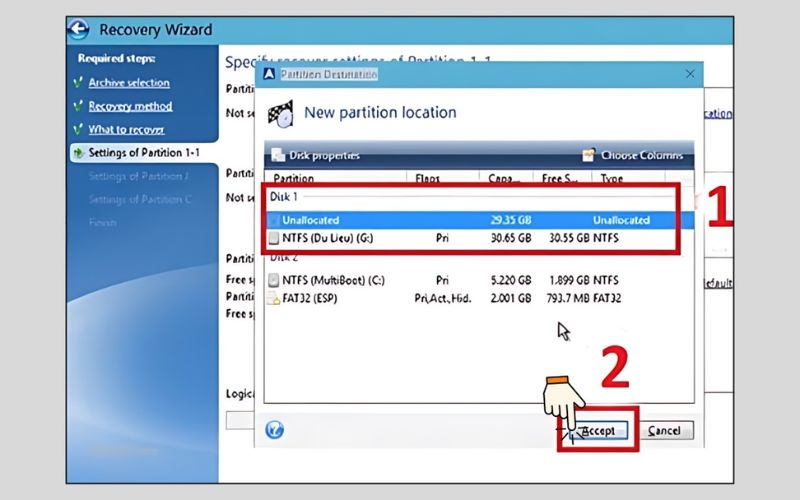
Task: Click the arrow icon beside Settings of Partition 1-1
Action: (78, 153)
